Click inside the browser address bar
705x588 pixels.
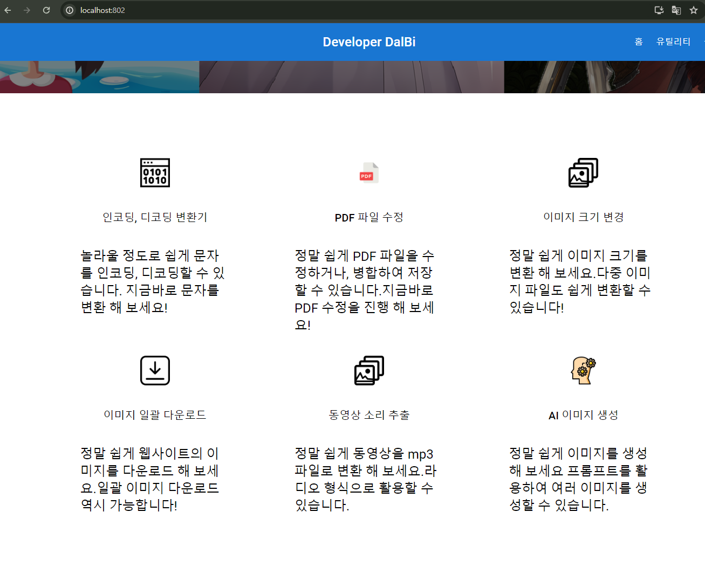(216, 10)
